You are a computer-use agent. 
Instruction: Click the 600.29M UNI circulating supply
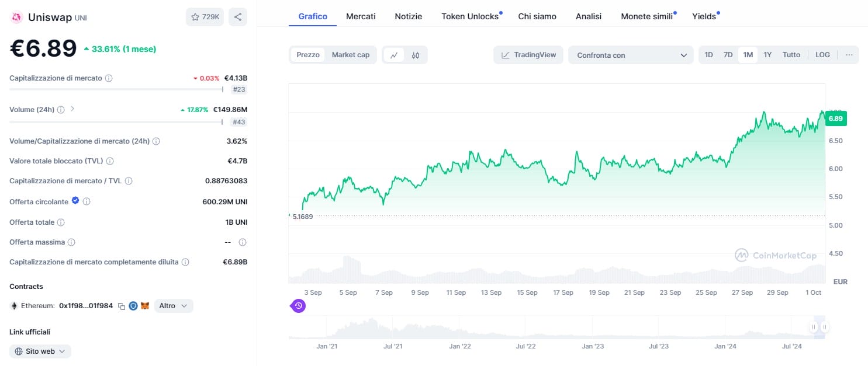224,202
